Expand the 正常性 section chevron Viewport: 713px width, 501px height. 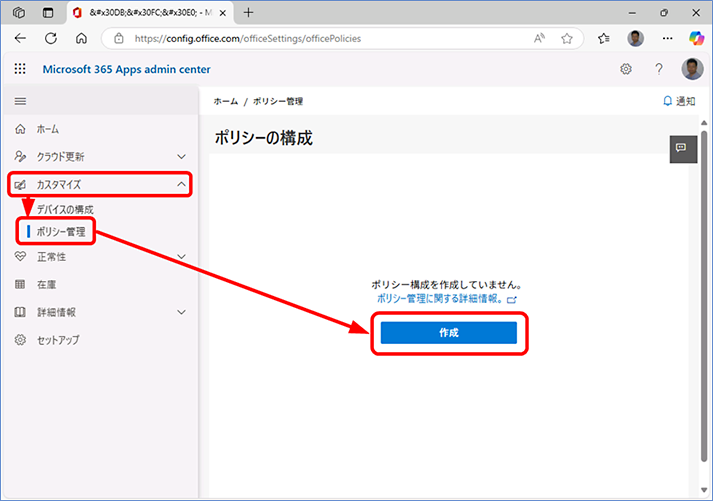point(181,257)
